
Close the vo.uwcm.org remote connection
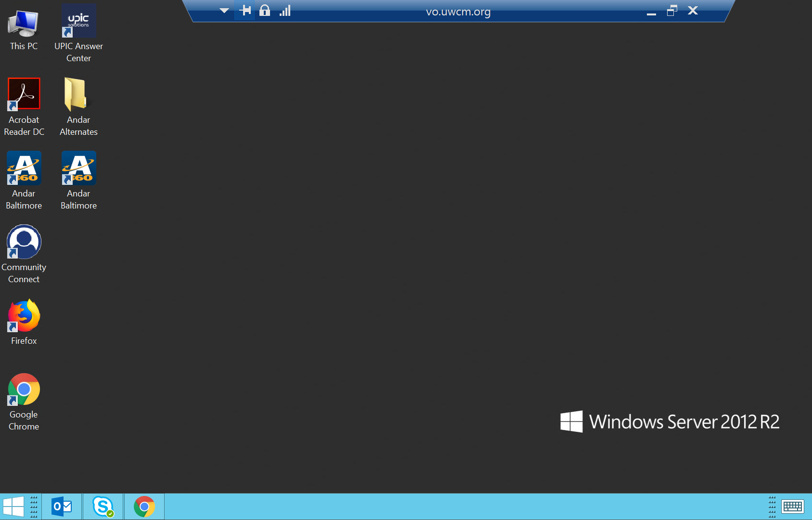point(693,11)
